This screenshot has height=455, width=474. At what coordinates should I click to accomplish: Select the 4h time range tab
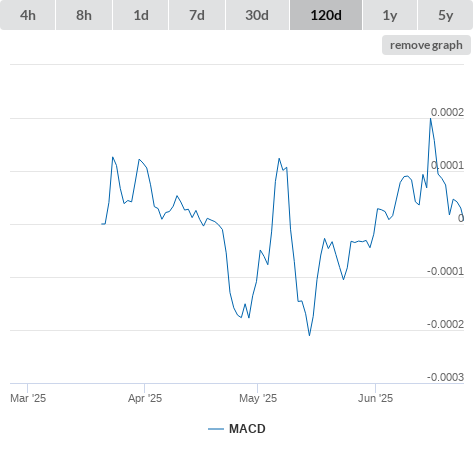coord(28,15)
